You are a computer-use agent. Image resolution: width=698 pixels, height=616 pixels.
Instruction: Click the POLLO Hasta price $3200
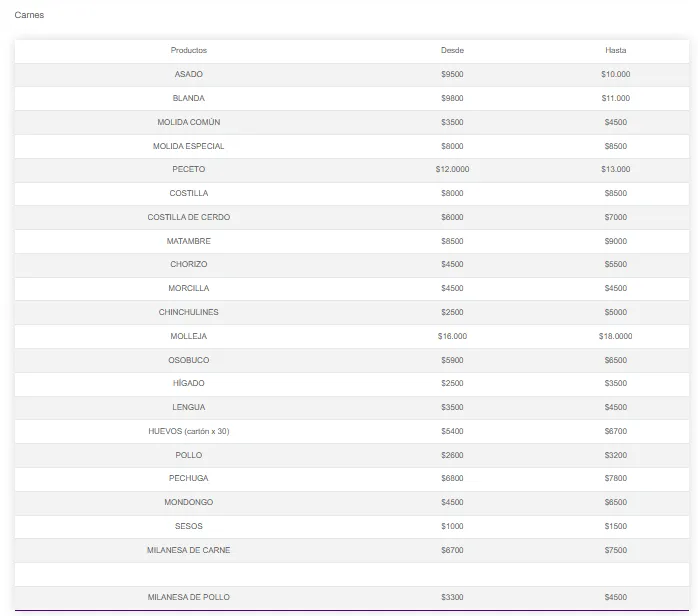click(x=615, y=455)
